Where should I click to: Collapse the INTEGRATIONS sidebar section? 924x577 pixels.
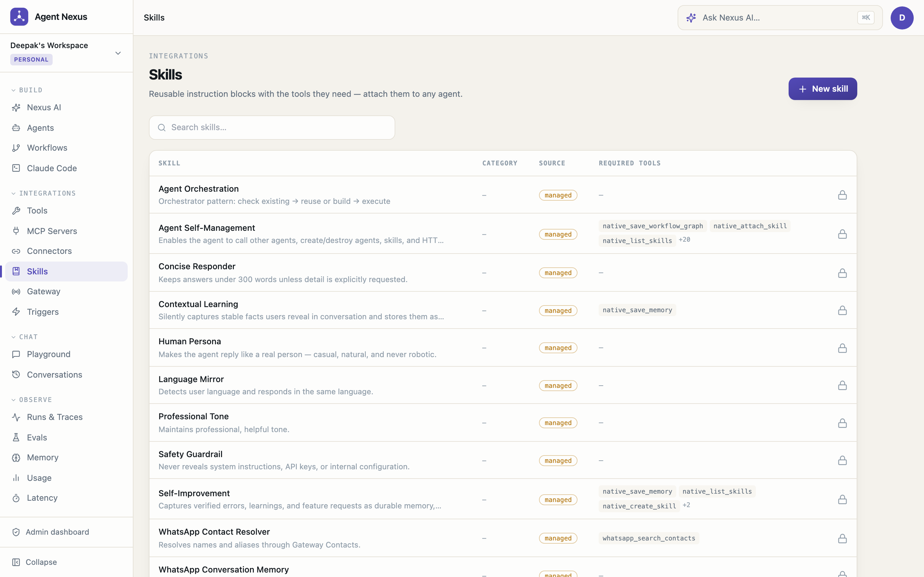[x=13, y=194]
